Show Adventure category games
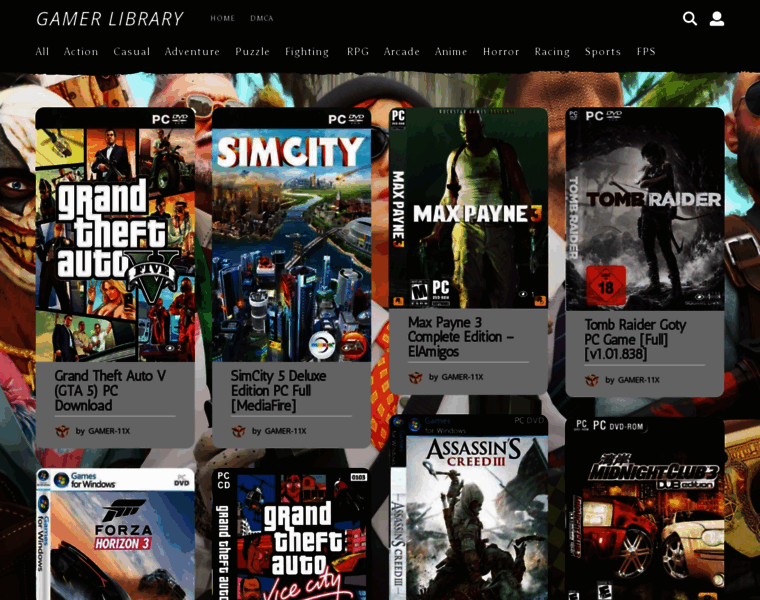The width and height of the screenshot is (760, 600). click(192, 51)
